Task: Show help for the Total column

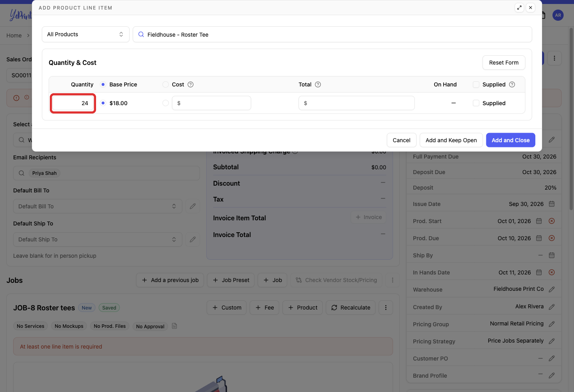Action: 318,84
